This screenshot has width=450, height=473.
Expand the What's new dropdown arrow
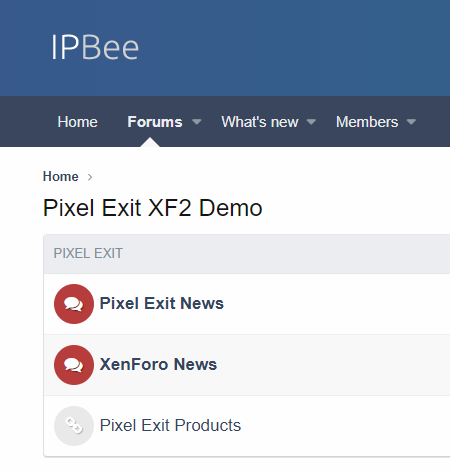(311, 122)
